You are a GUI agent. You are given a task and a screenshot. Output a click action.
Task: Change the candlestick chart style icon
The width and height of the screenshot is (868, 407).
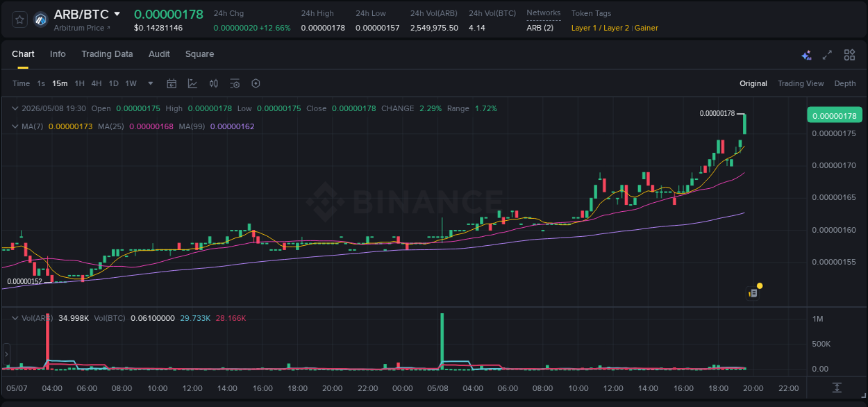(214, 83)
